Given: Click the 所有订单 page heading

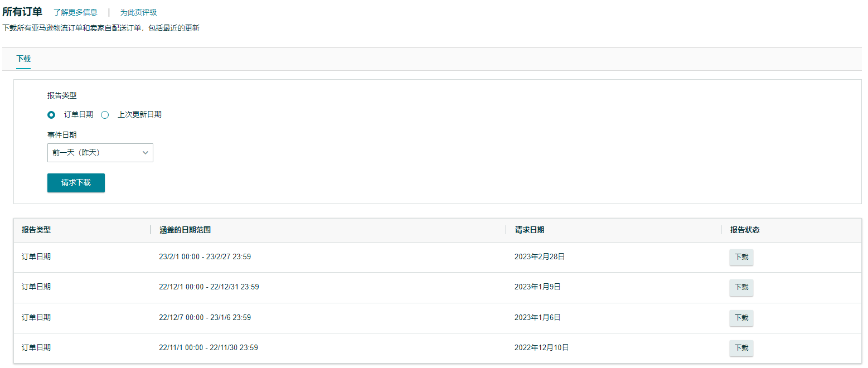Looking at the screenshot, I should coord(22,12).
